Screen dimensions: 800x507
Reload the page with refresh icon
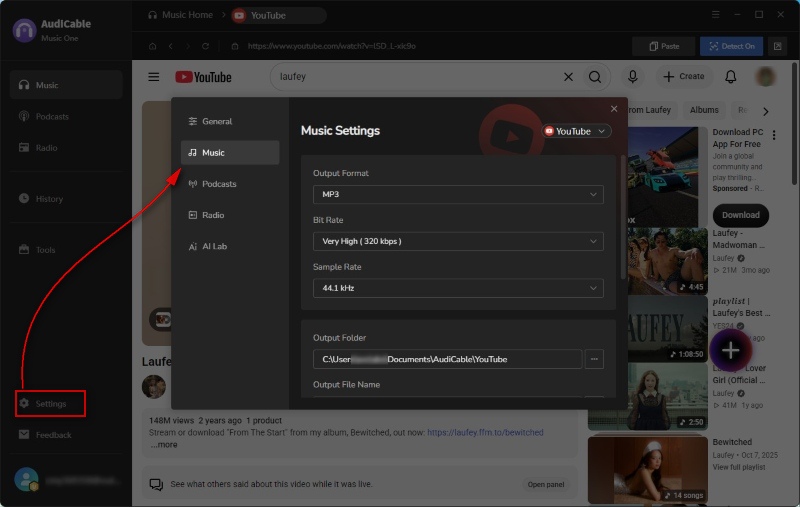205,46
